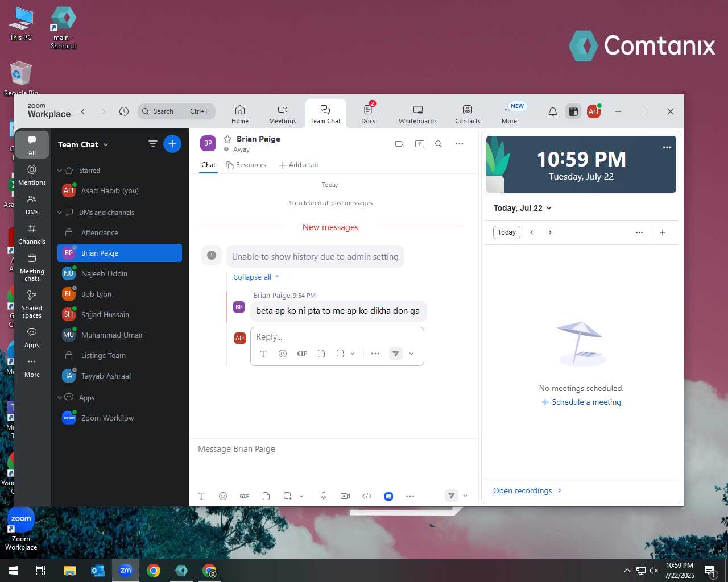Open send options dropdown in main composer

(x=465, y=496)
